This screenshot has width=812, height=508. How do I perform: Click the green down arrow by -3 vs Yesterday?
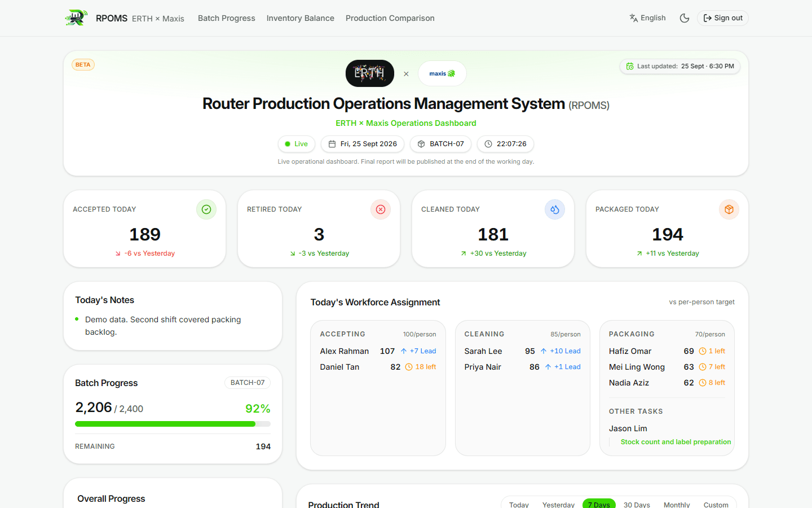[x=293, y=253]
